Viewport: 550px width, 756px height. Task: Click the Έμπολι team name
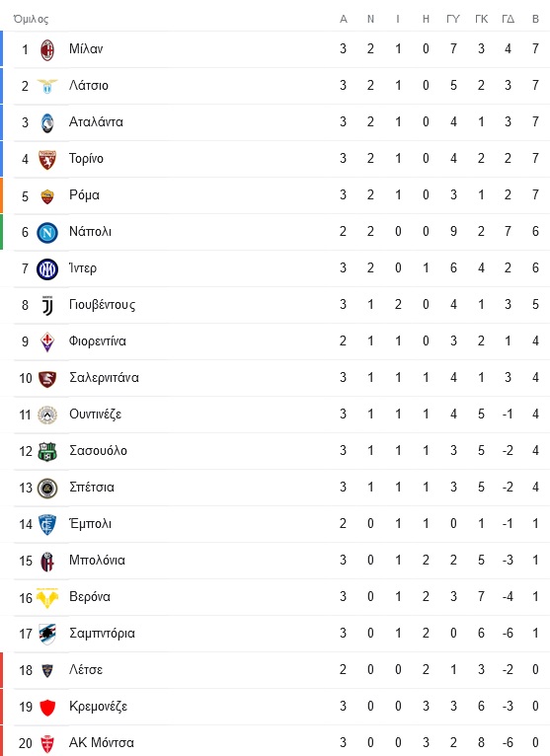[x=90, y=524]
